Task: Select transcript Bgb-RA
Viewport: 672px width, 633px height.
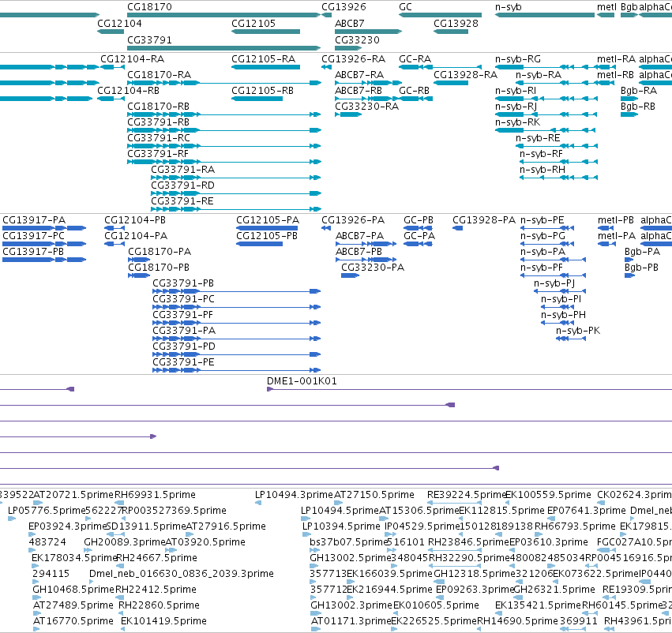Action: coord(639,91)
